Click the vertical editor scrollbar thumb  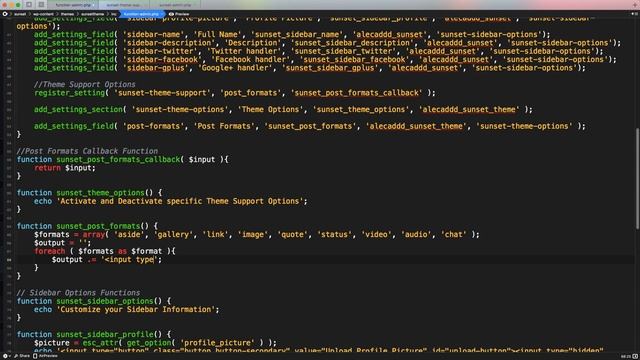point(637,178)
